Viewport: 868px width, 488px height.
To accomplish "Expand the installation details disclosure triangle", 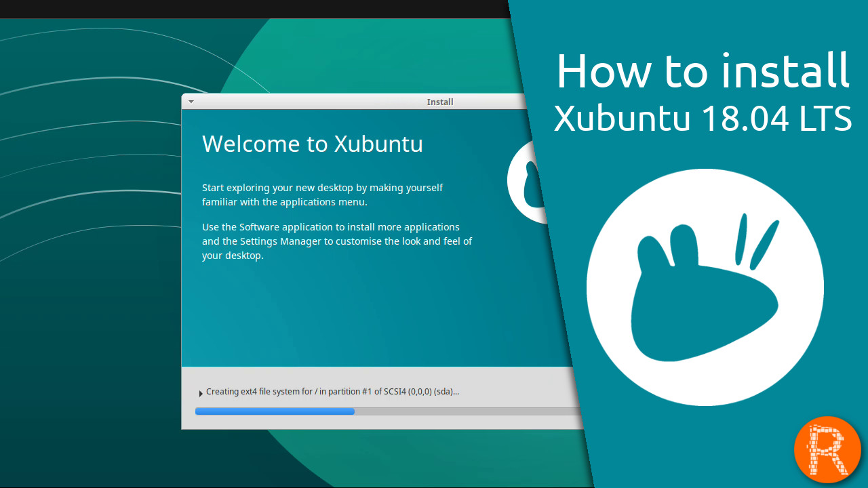I will point(201,393).
